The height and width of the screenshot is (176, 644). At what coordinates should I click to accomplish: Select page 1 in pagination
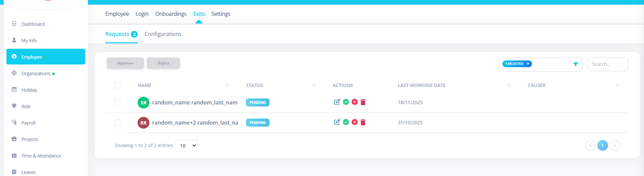click(x=603, y=145)
